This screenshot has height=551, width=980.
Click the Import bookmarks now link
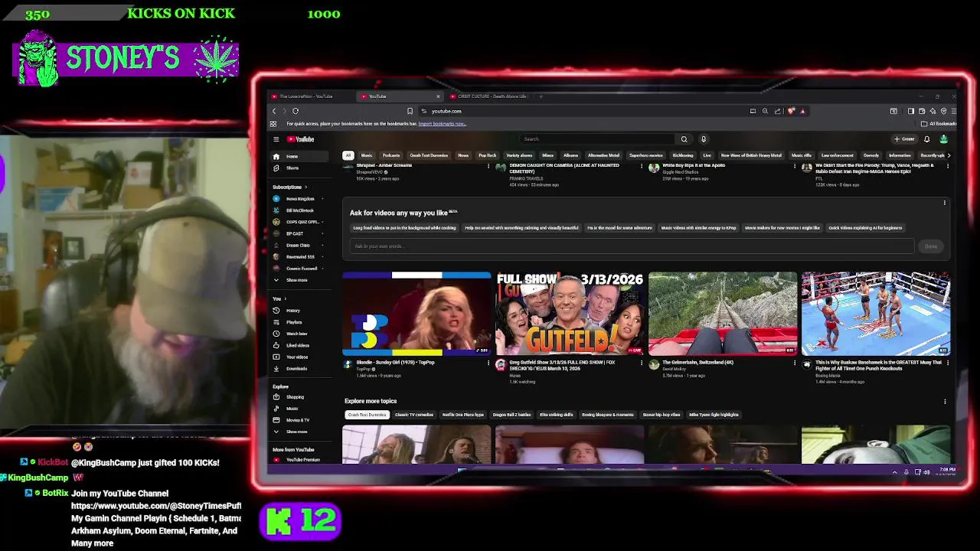442,123
